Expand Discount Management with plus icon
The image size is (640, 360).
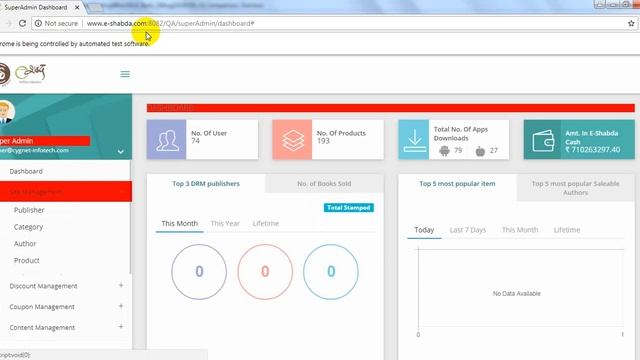tap(121, 285)
